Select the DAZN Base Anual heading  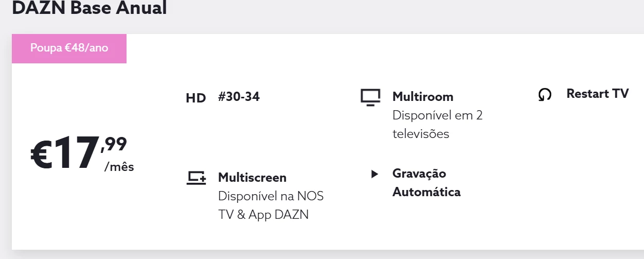click(89, 8)
